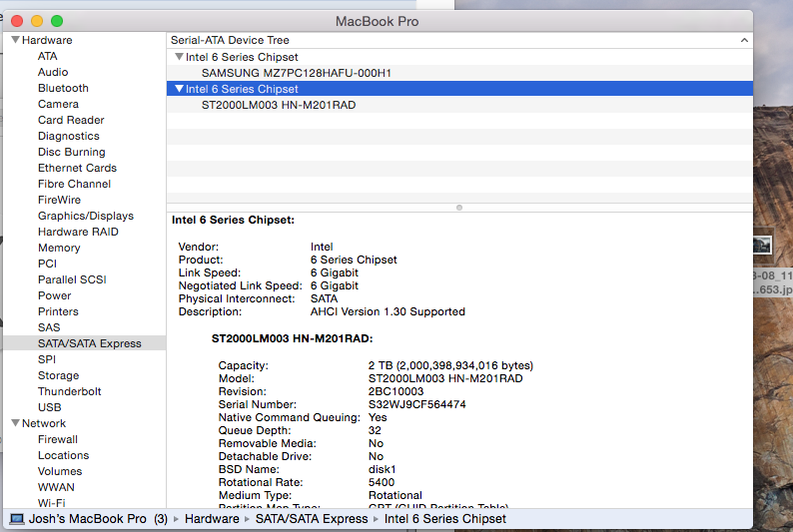Image resolution: width=793 pixels, height=532 pixels.
Task: Select Graphics/Displays in the sidebar
Action: coord(86,216)
